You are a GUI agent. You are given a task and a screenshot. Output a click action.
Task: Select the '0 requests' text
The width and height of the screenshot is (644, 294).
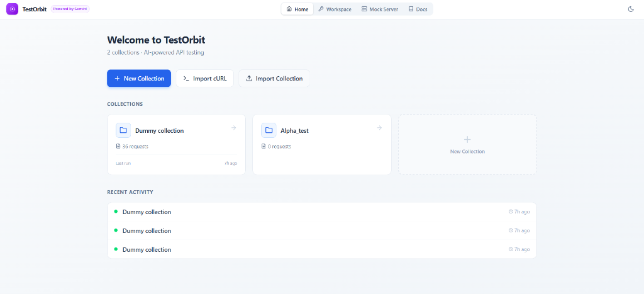[279, 147]
